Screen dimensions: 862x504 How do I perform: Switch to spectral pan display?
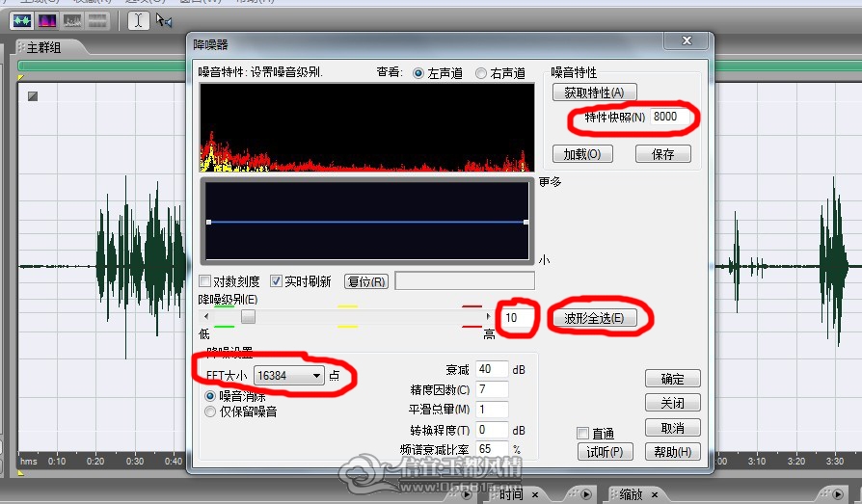pos(72,21)
